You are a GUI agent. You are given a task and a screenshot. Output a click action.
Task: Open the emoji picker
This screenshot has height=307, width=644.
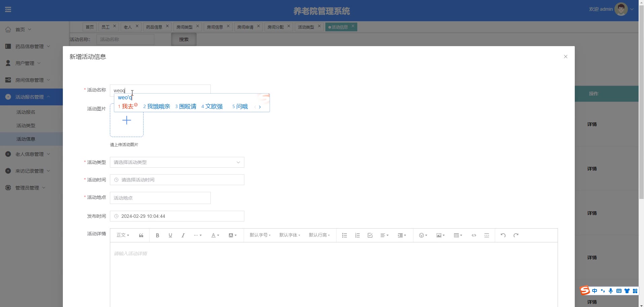pyautogui.click(x=423, y=235)
